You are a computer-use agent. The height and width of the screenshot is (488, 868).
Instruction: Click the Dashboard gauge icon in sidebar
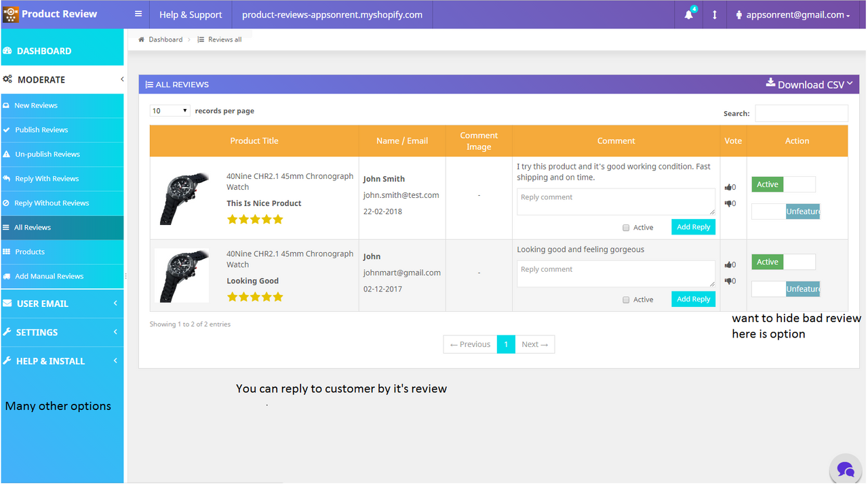pyautogui.click(x=7, y=51)
